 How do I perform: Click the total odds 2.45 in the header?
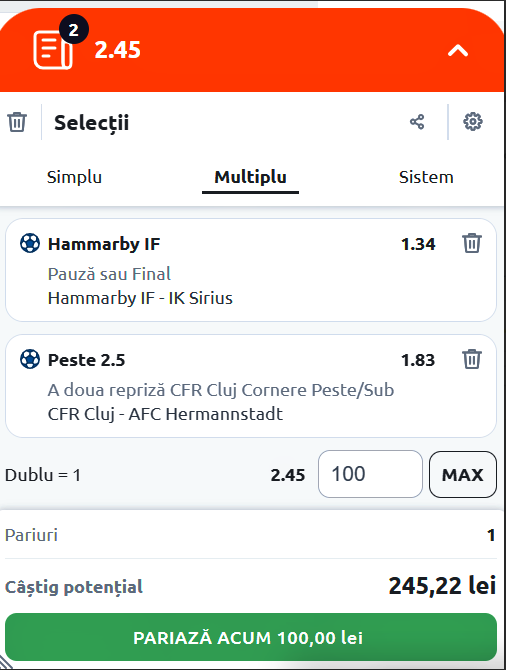(x=118, y=50)
